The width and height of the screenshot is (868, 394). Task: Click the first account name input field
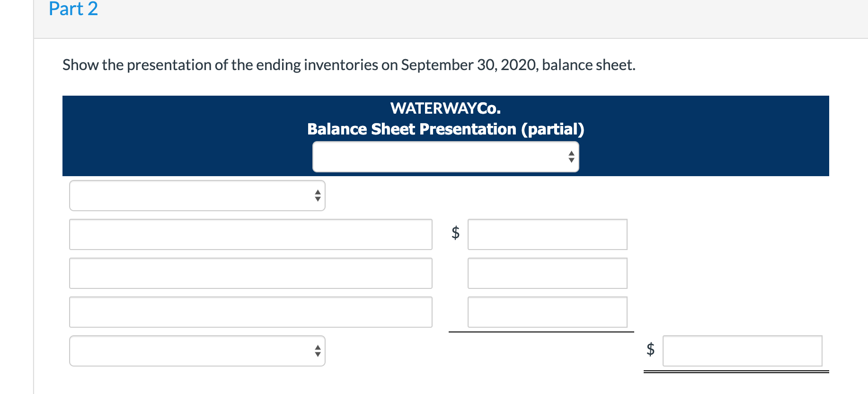tap(250, 234)
